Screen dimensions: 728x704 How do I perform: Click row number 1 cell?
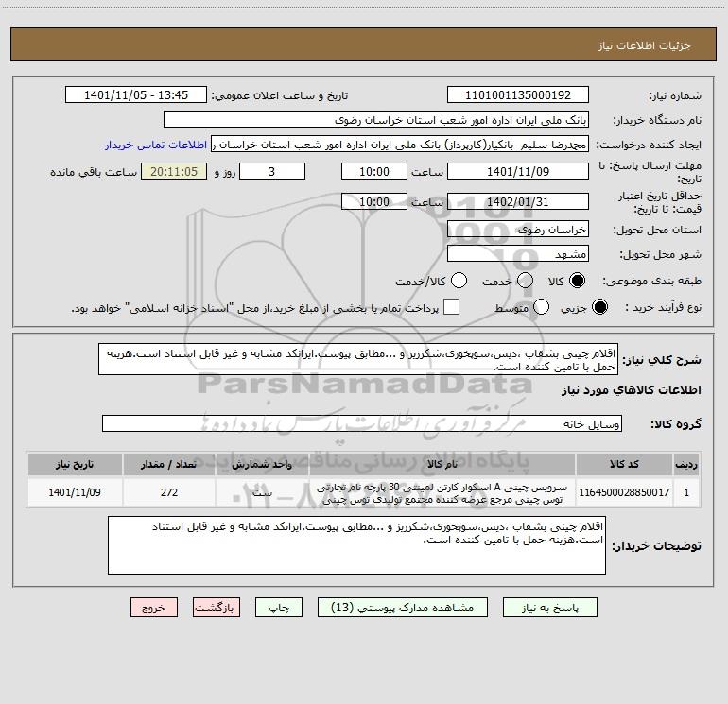click(x=686, y=492)
